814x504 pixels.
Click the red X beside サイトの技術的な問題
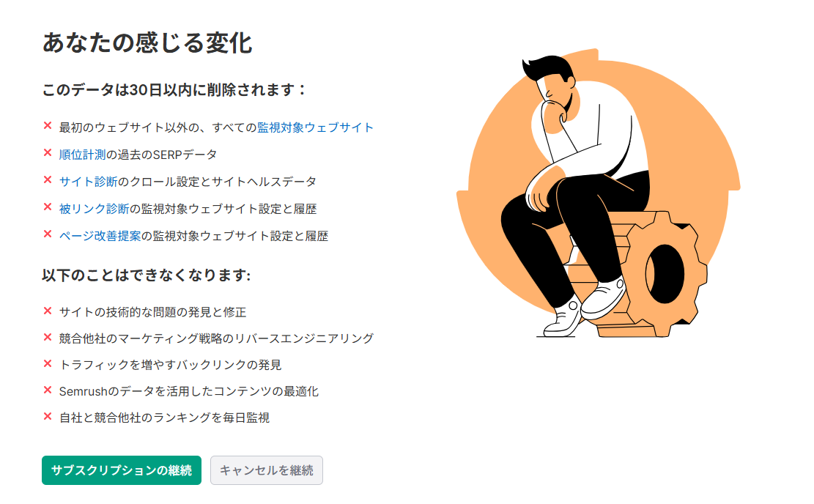pos(48,311)
